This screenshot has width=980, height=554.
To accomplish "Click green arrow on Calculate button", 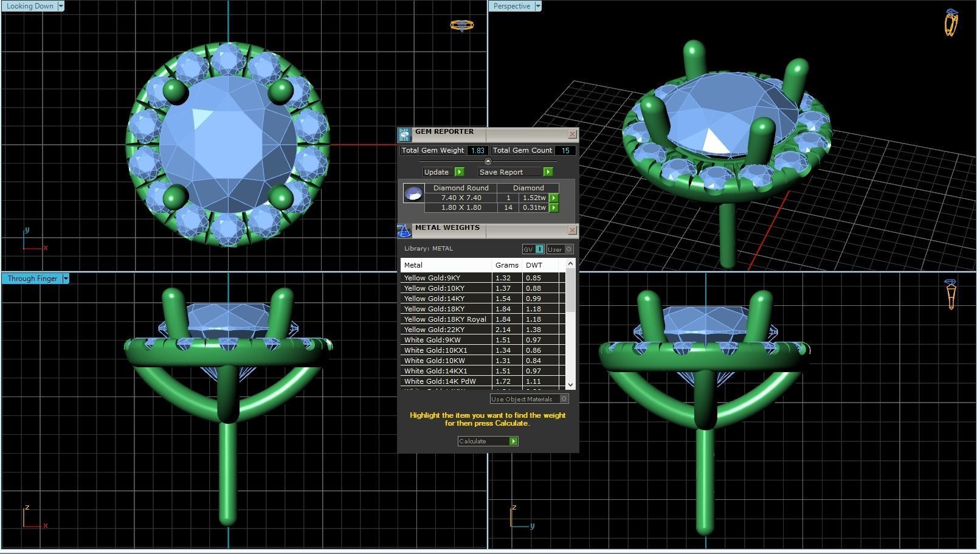I will (x=514, y=441).
